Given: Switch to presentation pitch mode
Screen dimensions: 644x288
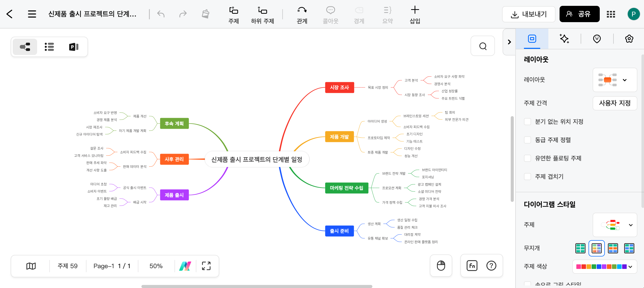Looking at the screenshot, I should pyautogui.click(x=74, y=47).
